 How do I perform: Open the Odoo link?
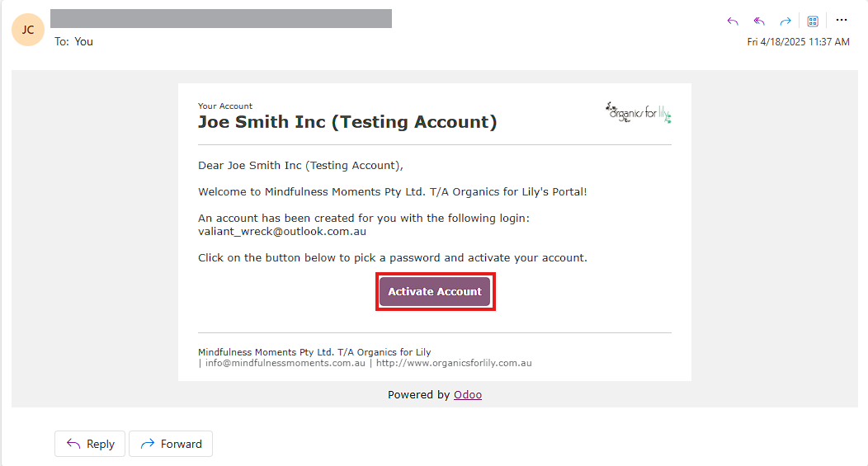[468, 394]
